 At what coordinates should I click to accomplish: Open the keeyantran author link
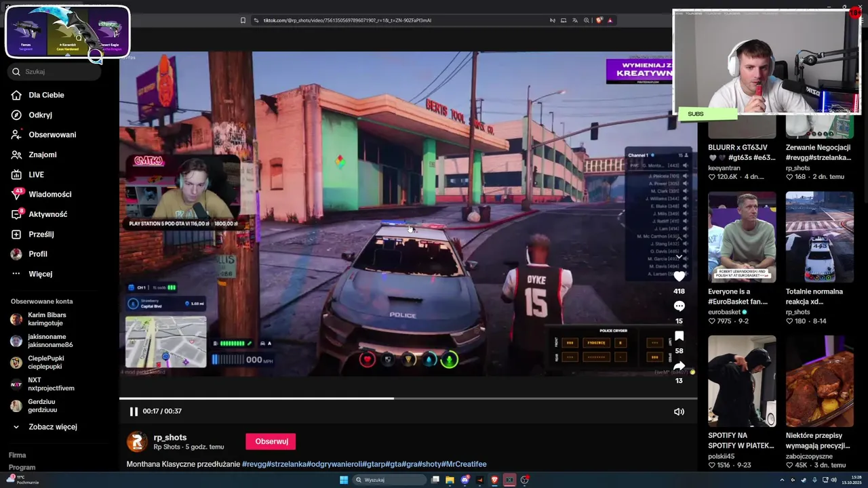click(x=725, y=168)
